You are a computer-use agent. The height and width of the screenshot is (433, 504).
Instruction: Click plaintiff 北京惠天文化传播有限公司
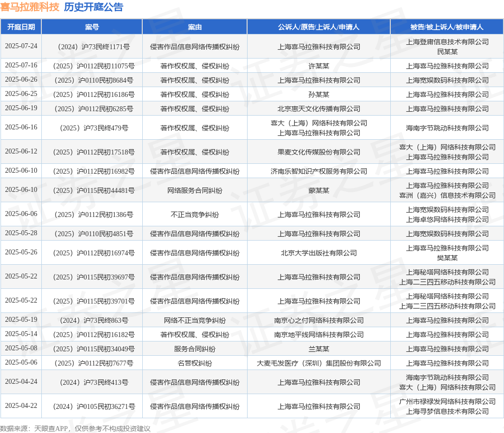click(318, 109)
